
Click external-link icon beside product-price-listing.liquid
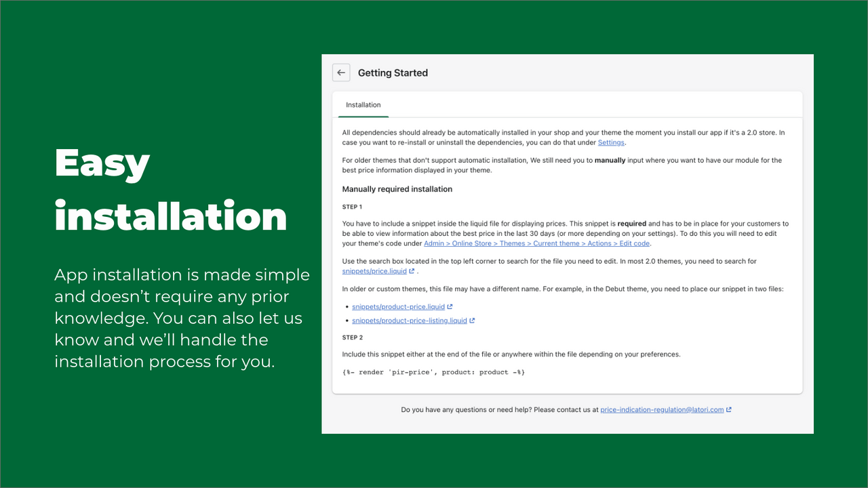472,321
